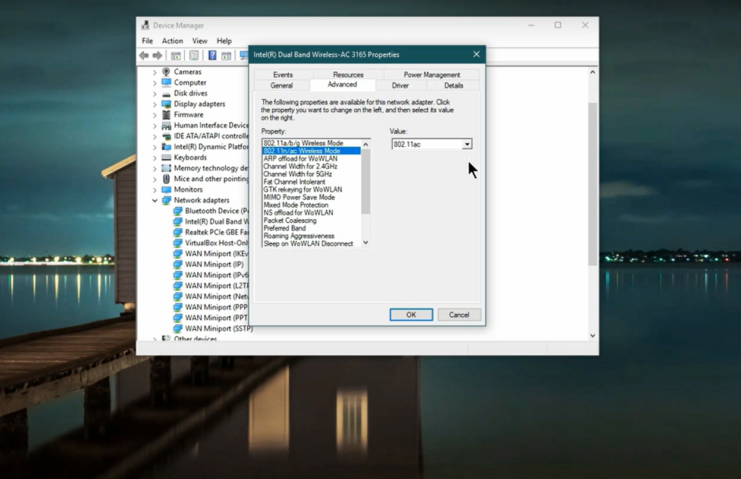Viewport: 741px width, 479px height.
Task: Close the Wireless-AC 3165 Properties dialog
Action: tap(476, 54)
